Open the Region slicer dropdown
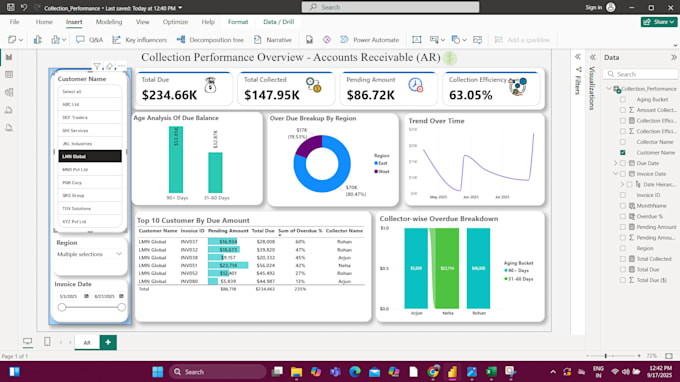This screenshot has width=680, height=382. (119, 254)
